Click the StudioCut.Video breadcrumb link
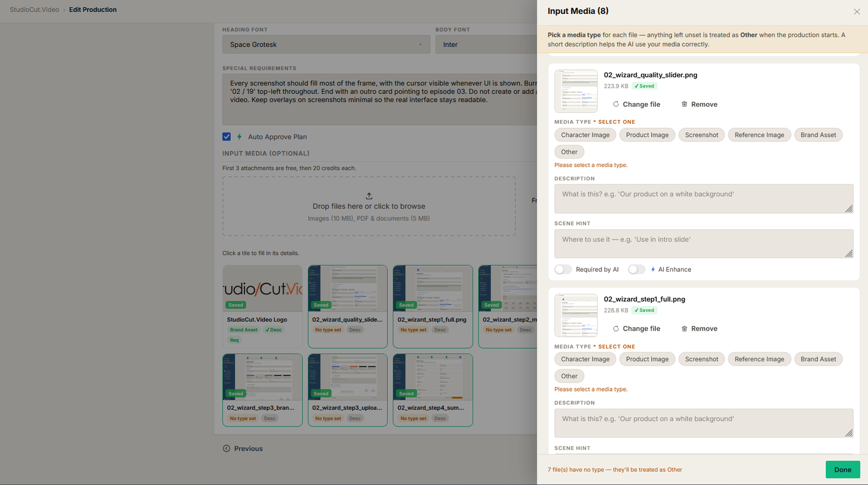The width and height of the screenshot is (868, 485). click(x=34, y=10)
